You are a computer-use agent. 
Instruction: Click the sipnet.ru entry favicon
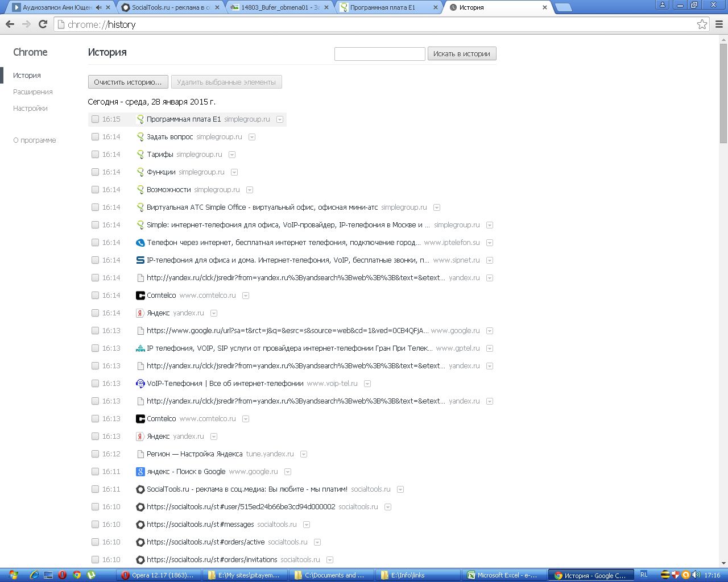pyautogui.click(x=140, y=260)
